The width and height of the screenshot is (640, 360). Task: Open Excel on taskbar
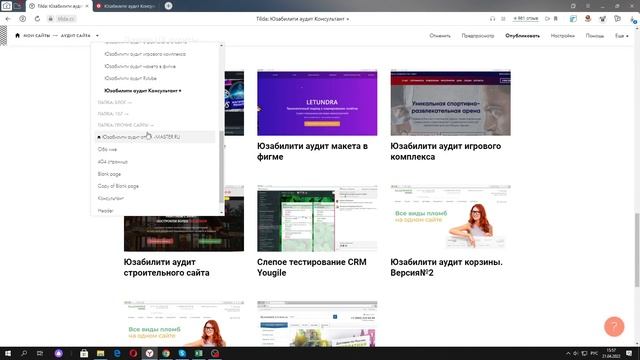[x=198, y=353]
